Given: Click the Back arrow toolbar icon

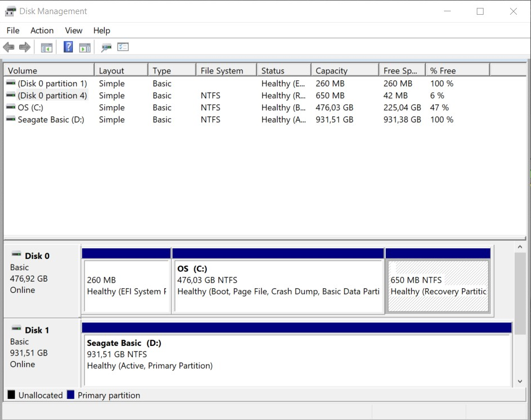Looking at the screenshot, I should [8, 47].
